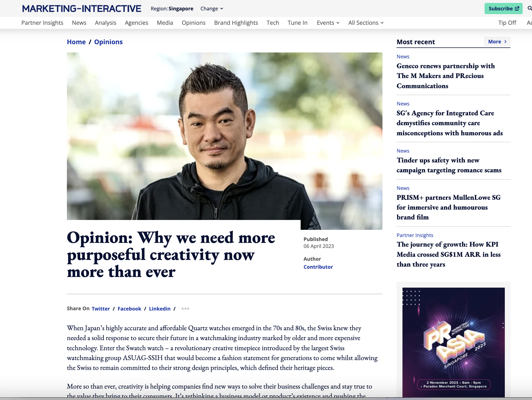Open the Opinions nav section
Screen dimensions: 532x400
coord(194,23)
